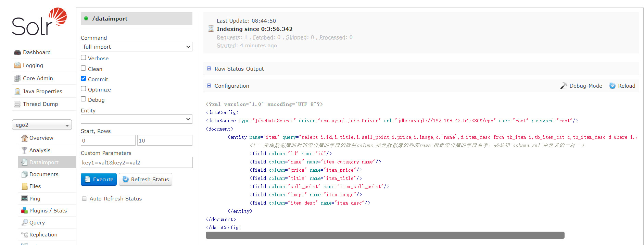Open Dashboard icon in sidebar

pyautogui.click(x=17, y=52)
